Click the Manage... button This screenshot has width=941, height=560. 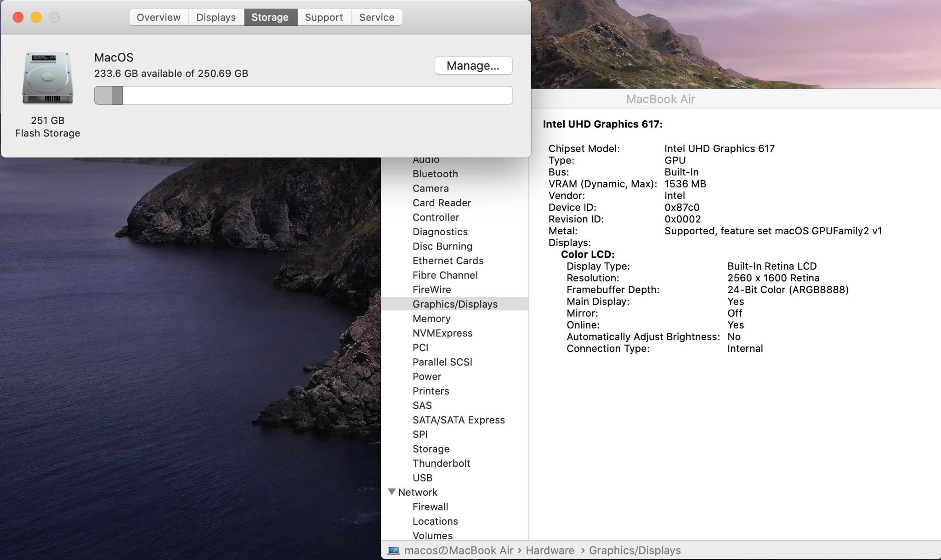(x=473, y=66)
